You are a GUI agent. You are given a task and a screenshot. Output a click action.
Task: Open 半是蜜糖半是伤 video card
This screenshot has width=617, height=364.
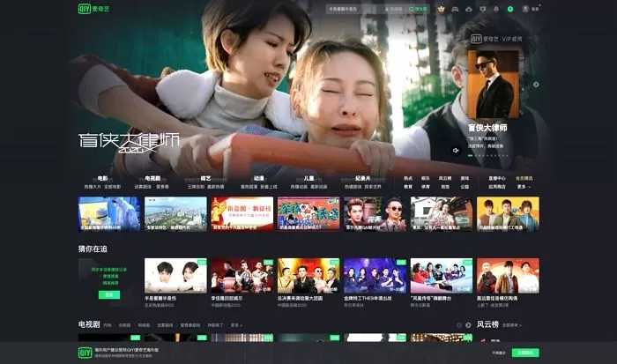tap(175, 276)
